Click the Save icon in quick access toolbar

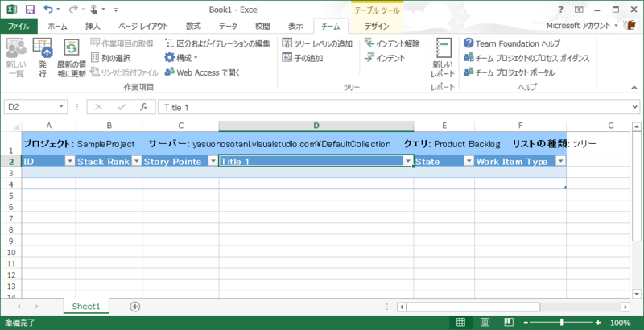coord(30,9)
